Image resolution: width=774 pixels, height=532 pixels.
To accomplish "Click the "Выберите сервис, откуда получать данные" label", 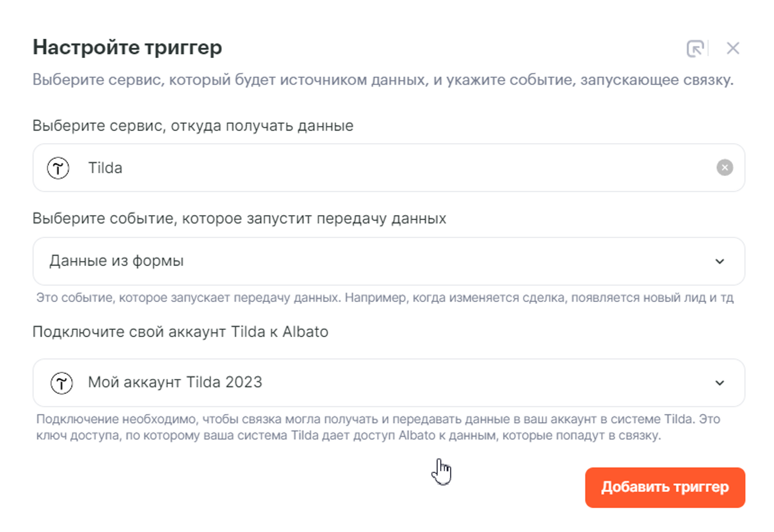I will point(193,126).
